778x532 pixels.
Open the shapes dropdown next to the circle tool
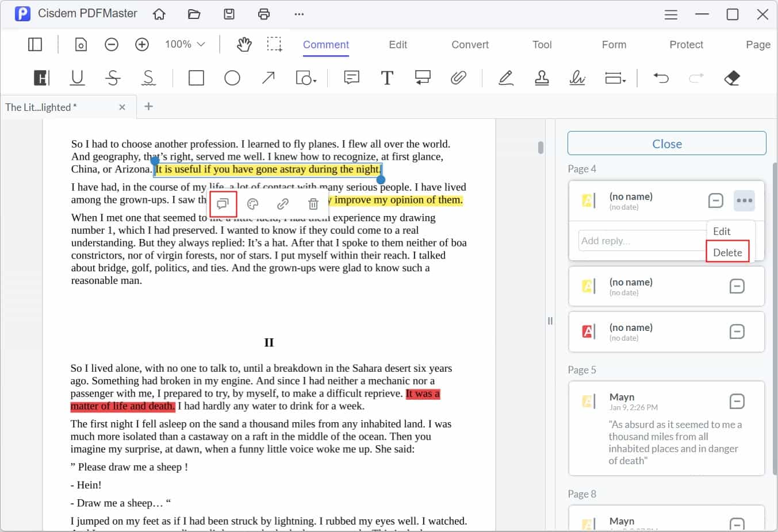pos(305,78)
